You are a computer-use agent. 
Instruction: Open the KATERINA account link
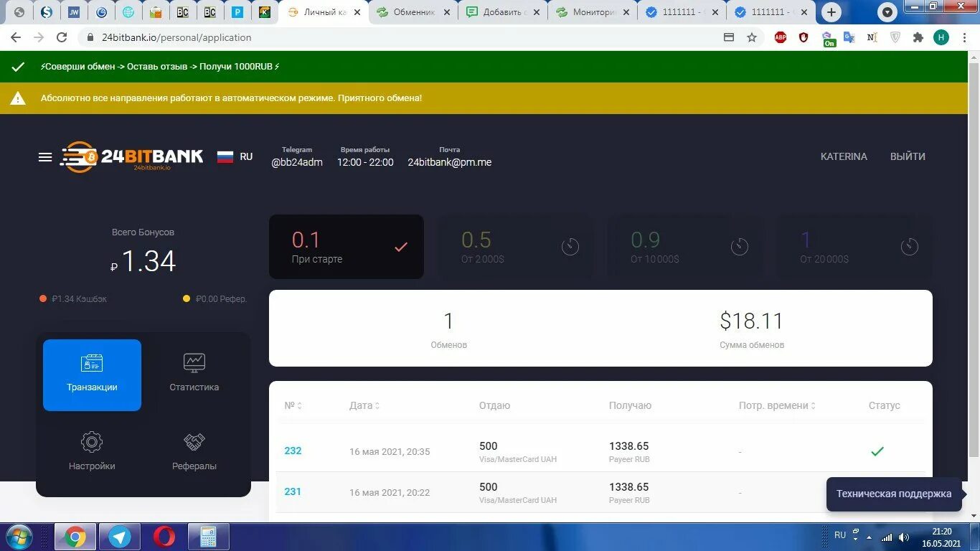click(844, 156)
